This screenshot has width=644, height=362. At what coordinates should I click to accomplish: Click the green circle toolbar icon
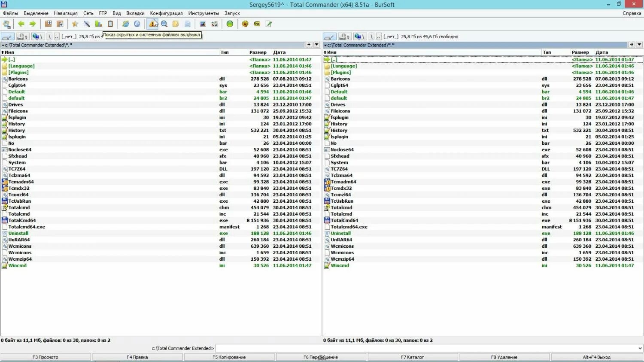point(230,24)
